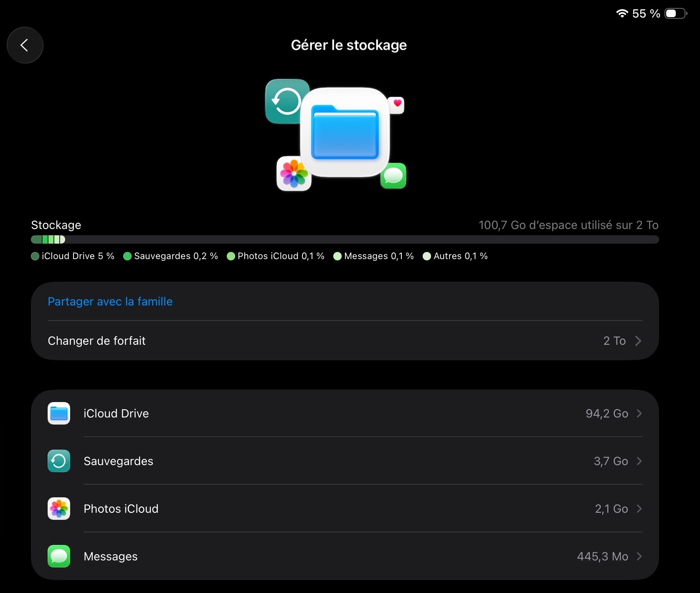
Task: Tap the Wi-Fi status icon
Action: click(622, 13)
